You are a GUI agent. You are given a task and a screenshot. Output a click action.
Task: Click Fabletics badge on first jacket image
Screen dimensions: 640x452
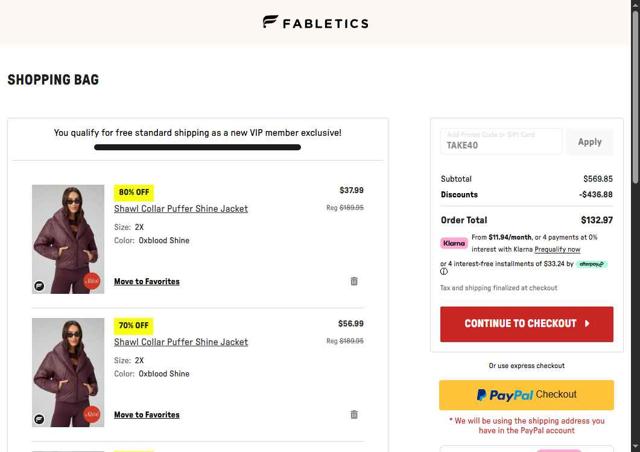40,286
